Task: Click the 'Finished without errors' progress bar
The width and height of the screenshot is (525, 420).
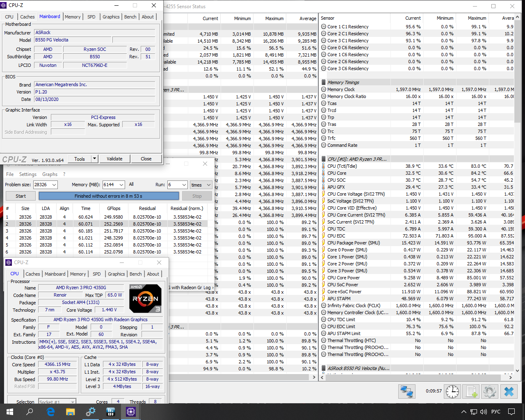Action: tap(109, 196)
